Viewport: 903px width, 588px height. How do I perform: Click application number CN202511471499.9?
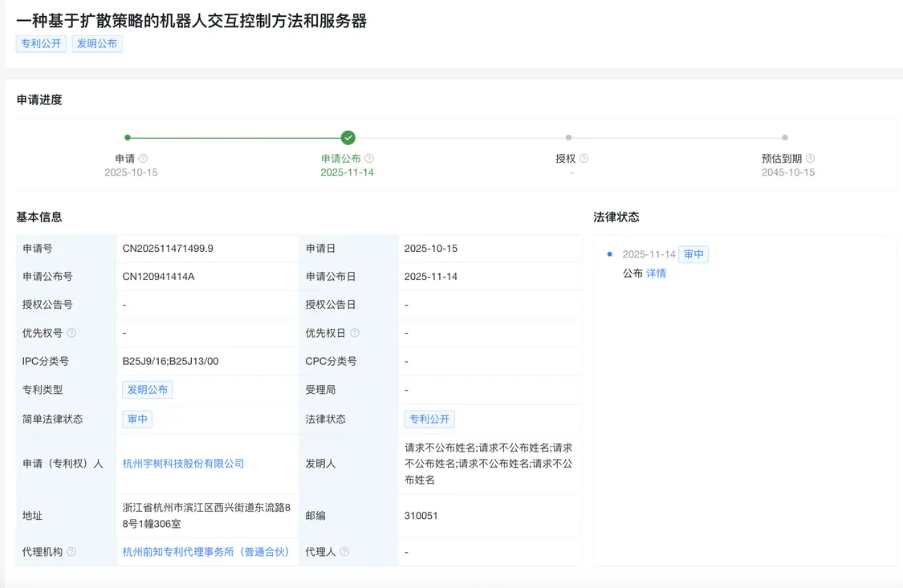click(x=168, y=249)
